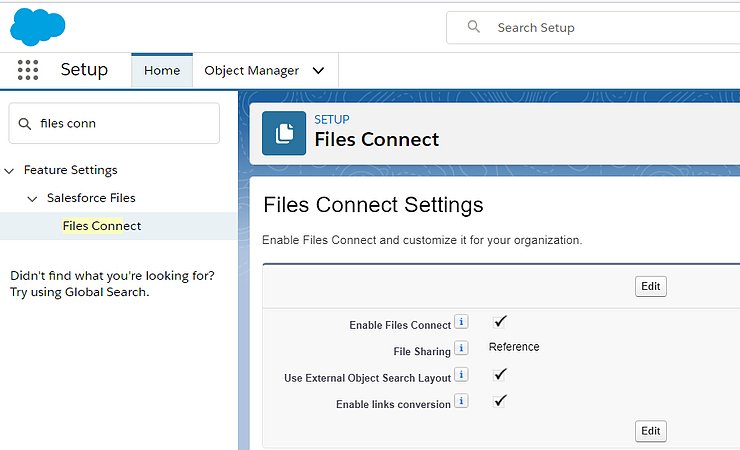Click the Enable Files Connect checkmark

click(501, 321)
